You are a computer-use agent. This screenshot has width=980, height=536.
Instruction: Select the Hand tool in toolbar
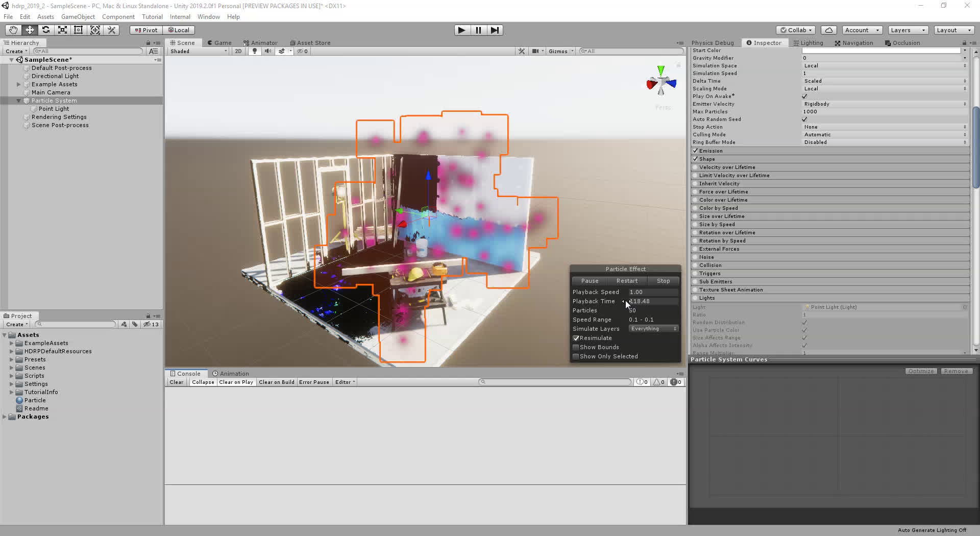(x=13, y=30)
